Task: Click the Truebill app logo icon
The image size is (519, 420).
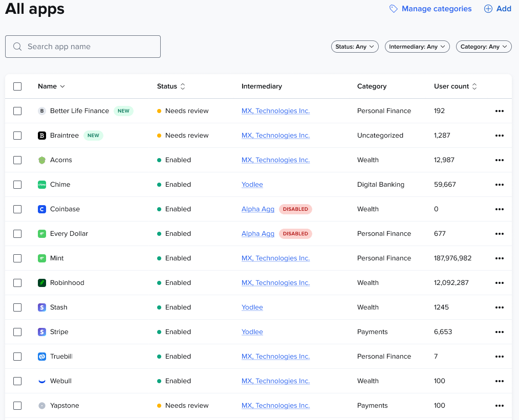Action: tap(42, 357)
